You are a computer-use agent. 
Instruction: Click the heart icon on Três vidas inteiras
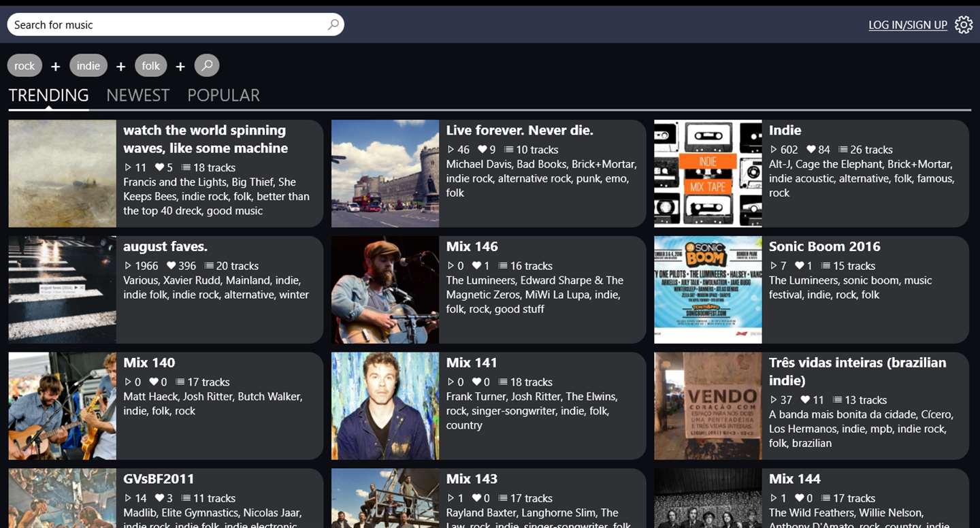coord(805,400)
